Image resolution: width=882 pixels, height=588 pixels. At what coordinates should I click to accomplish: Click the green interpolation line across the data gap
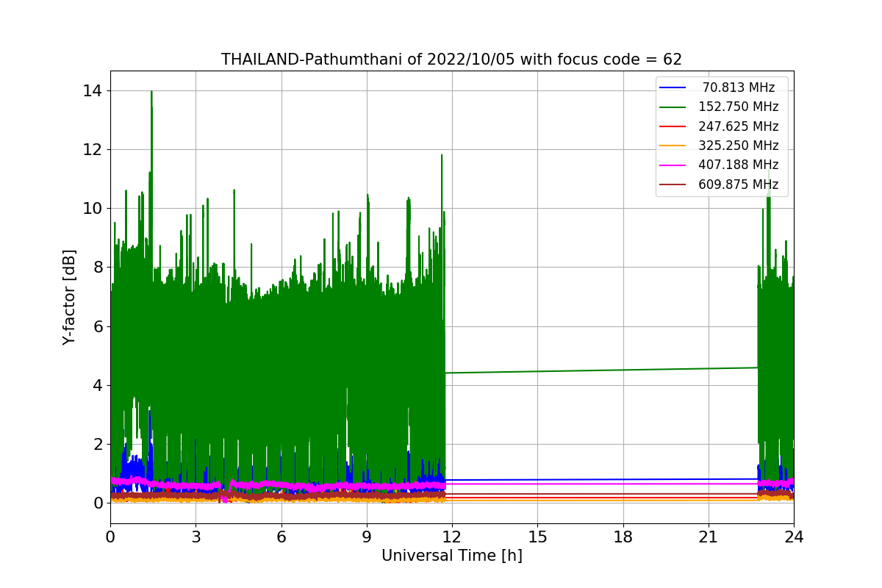tap(601, 370)
